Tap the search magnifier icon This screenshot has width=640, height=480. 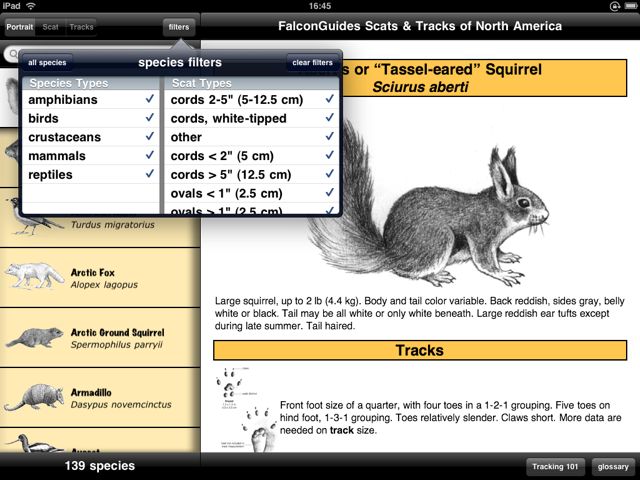click(x=14, y=53)
